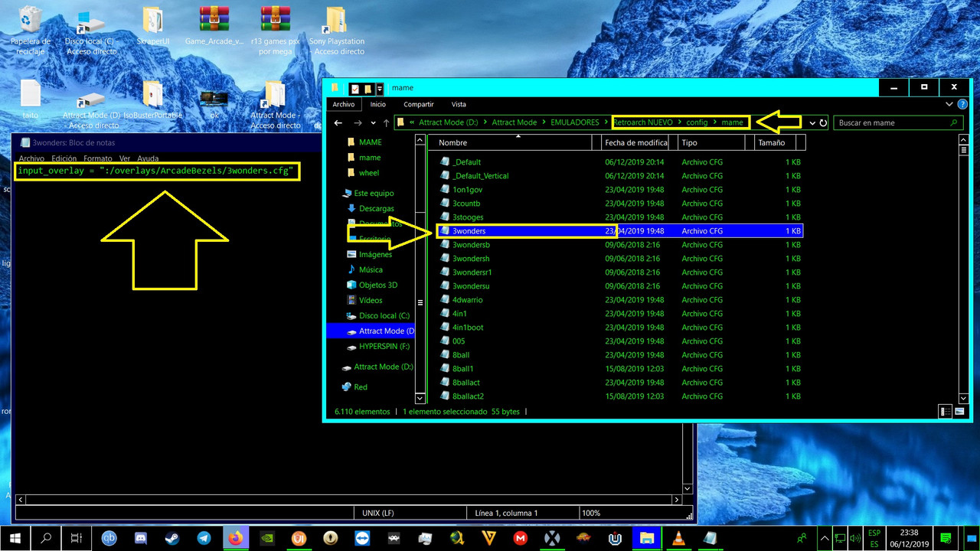Select the 8ballact2 file row

(x=619, y=396)
